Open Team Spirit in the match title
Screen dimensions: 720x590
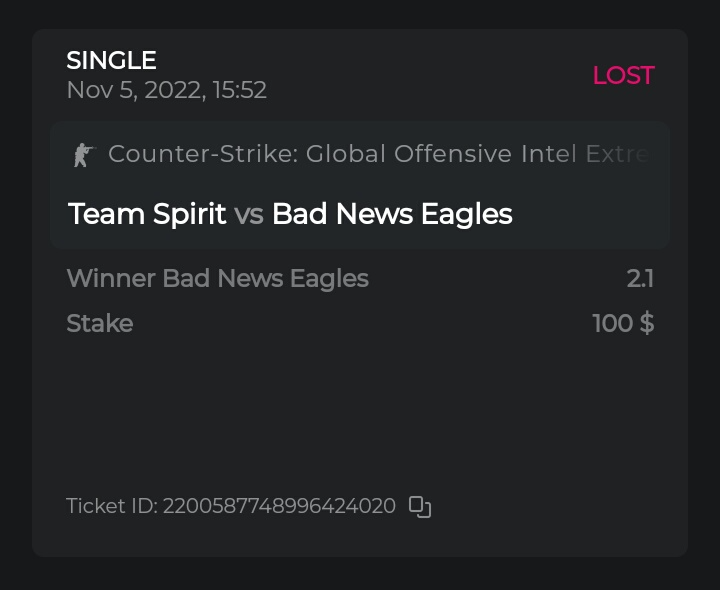click(147, 214)
